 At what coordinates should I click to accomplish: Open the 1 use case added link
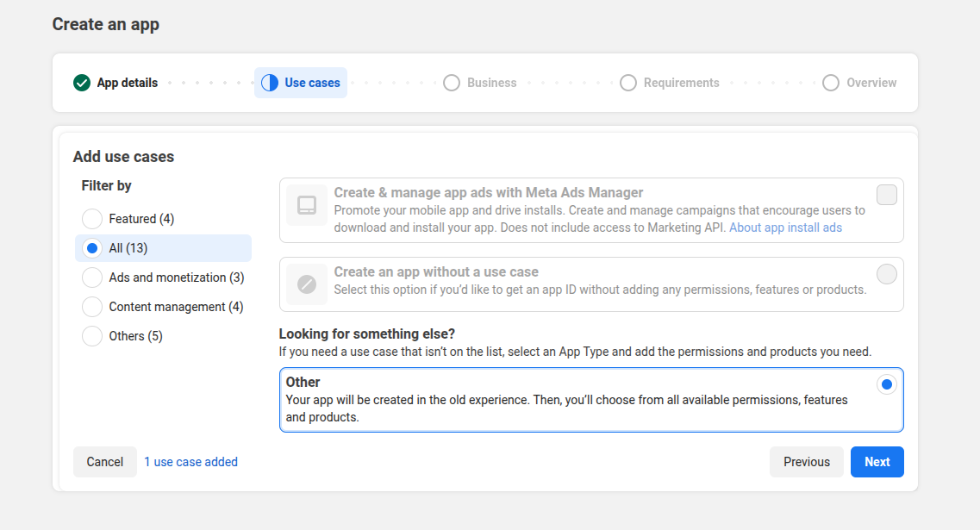point(190,462)
